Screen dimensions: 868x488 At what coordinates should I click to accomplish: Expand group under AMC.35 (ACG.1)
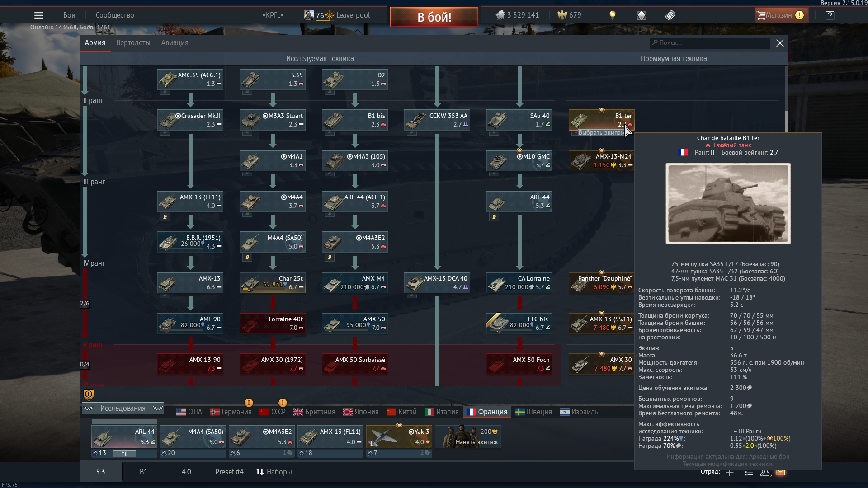165,92
